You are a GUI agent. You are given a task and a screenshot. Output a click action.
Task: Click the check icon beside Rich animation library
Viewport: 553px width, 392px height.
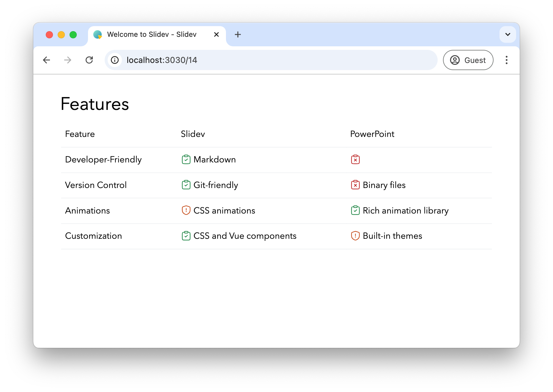tap(355, 210)
